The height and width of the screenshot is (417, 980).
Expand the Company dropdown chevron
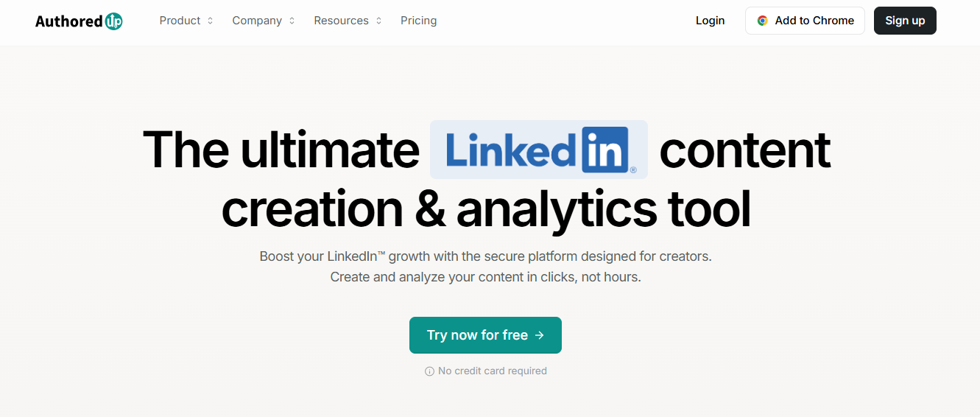coord(292,21)
